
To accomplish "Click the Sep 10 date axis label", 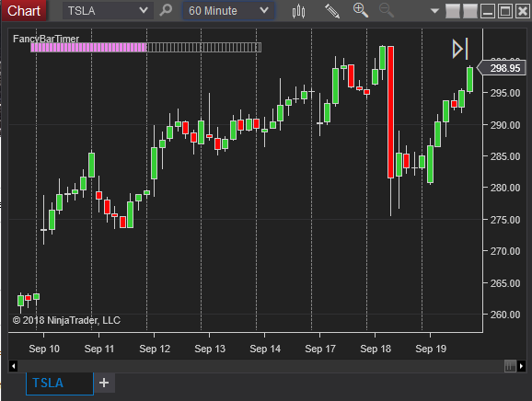I will pyautogui.click(x=44, y=349).
